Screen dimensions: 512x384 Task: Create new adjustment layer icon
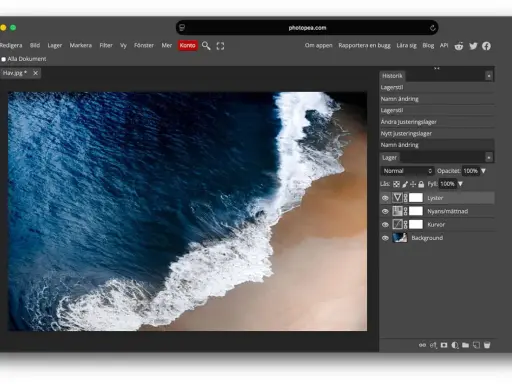point(455,345)
